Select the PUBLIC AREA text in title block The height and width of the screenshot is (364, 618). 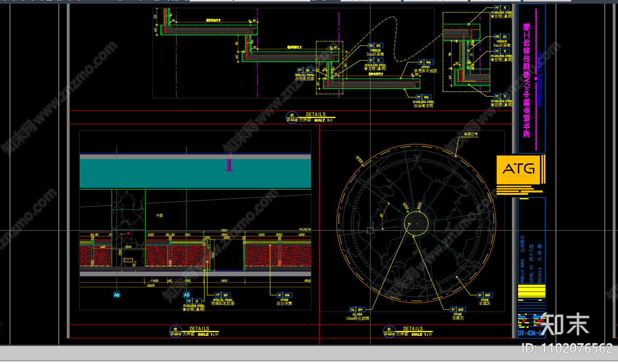point(522,271)
